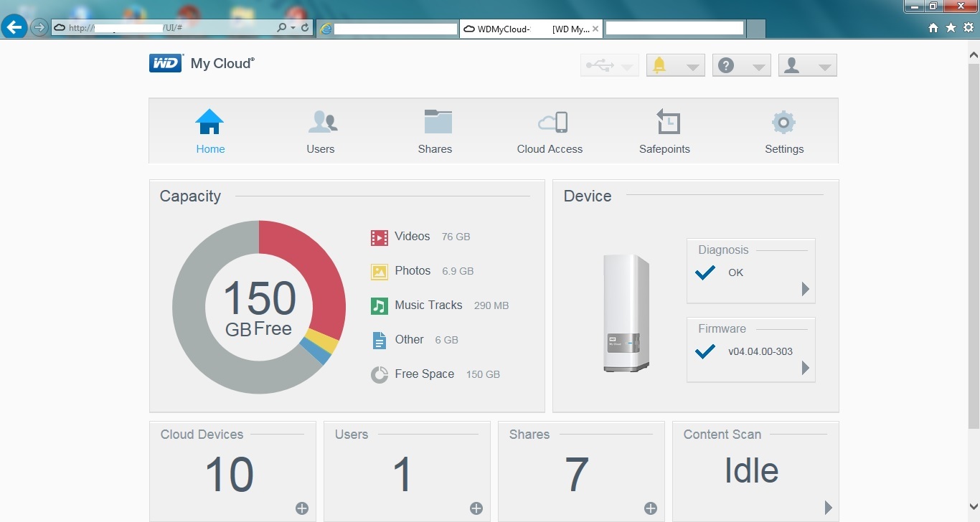Click the yellow Photos donut segment
Screen dimensions: 980x522
coord(322,342)
